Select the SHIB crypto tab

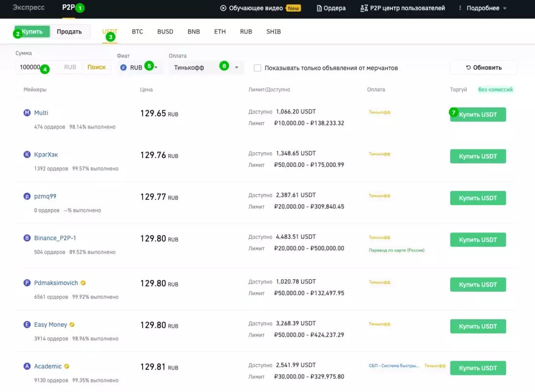(x=273, y=32)
